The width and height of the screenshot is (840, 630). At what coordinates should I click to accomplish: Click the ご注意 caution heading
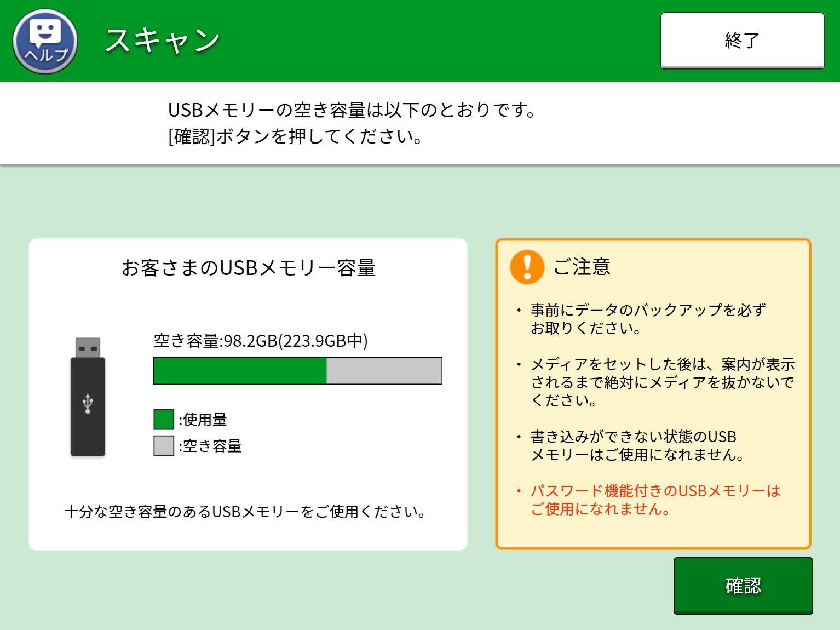582,267
